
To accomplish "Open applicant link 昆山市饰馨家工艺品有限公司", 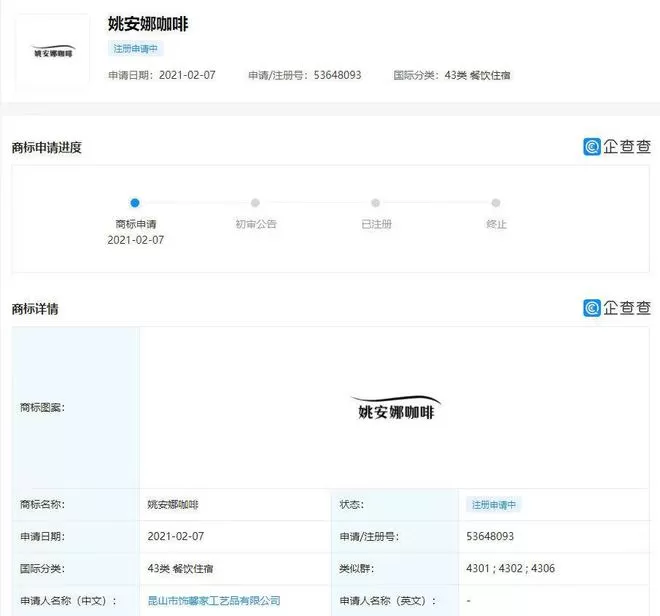I will pos(214,600).
